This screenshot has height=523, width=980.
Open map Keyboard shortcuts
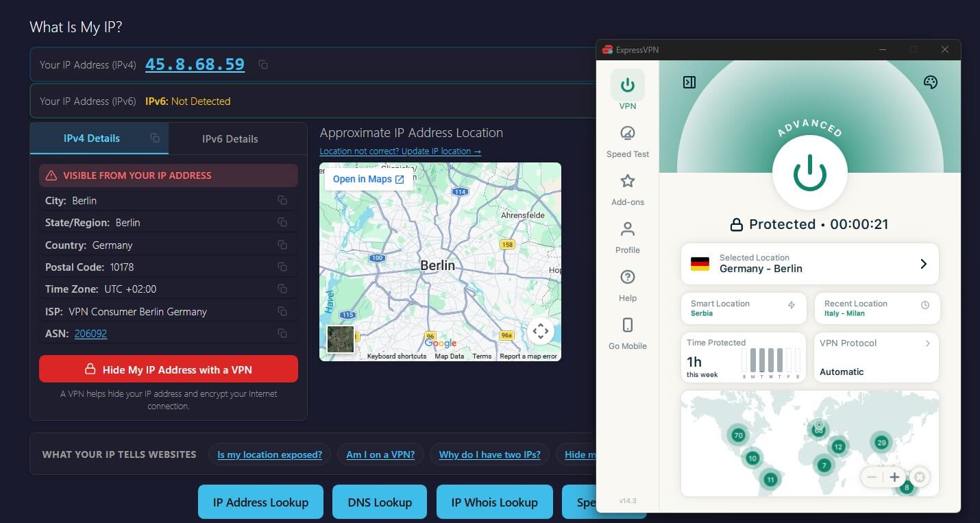click(x=397, y=356)
